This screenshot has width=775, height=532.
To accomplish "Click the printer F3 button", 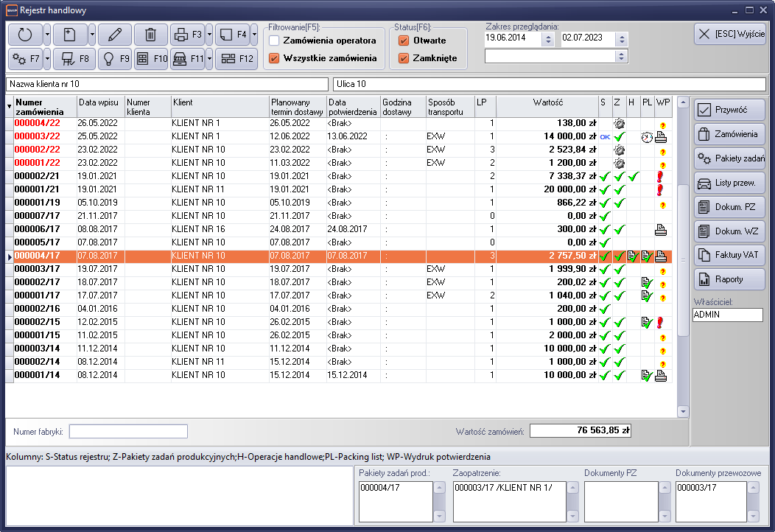I will coord(187,34).
